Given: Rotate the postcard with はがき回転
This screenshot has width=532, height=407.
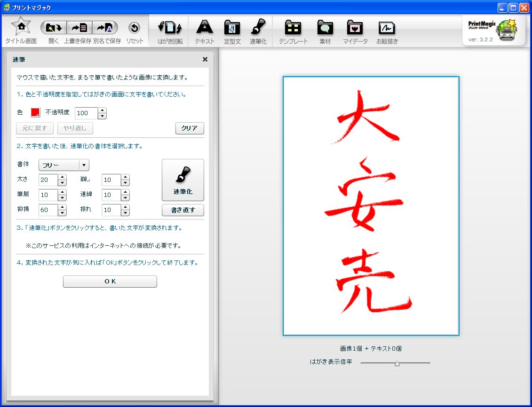Looking at the screenshot, I should (169, 28).
